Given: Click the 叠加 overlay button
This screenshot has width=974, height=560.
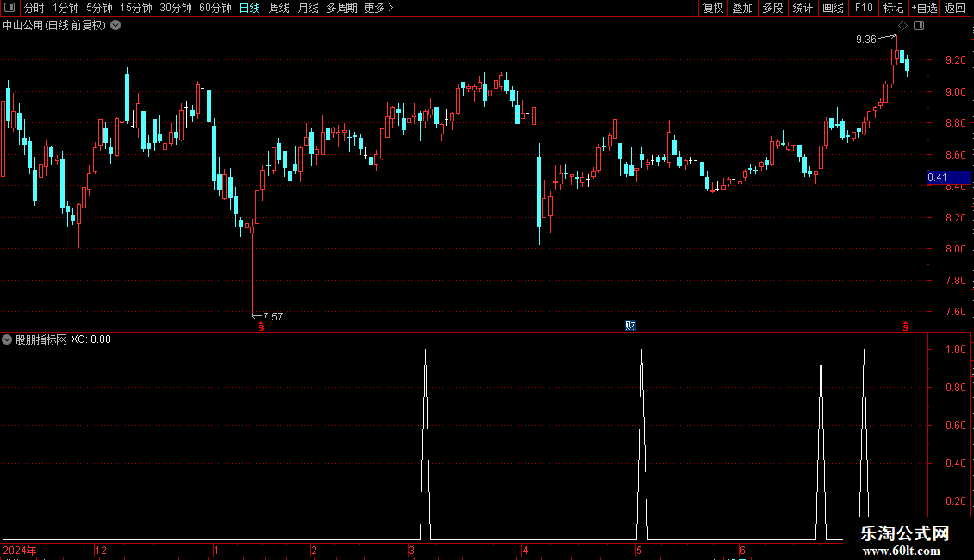Looking at the screenshot, I should point(743,8).
